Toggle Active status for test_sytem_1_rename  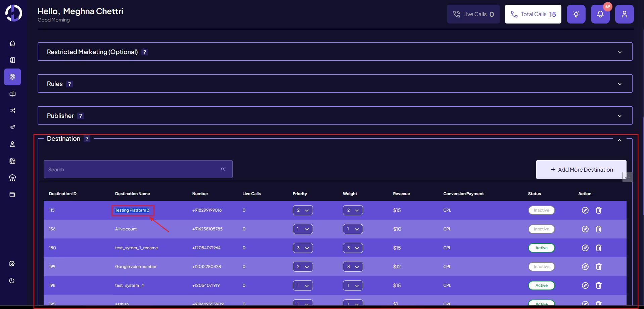[541, 248]
